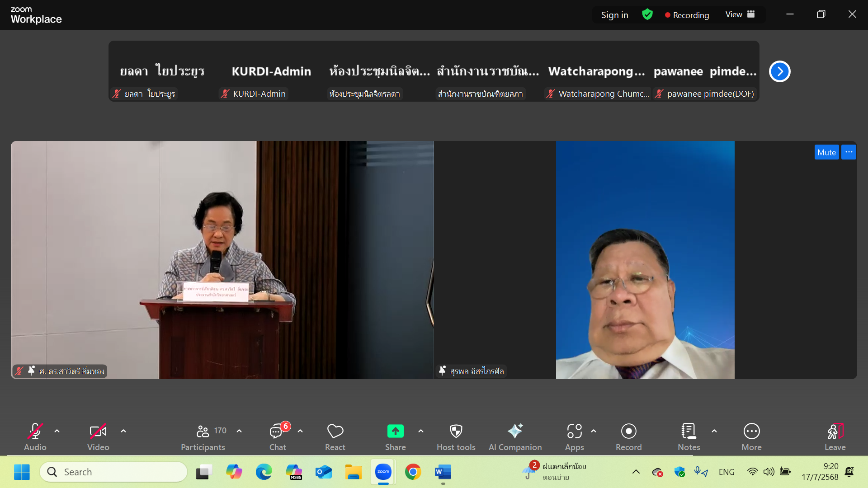Expand video options arrow next to Video
The width and height of the screenshot is (868, 488).
pyautogui.click(x=123, y=431)
